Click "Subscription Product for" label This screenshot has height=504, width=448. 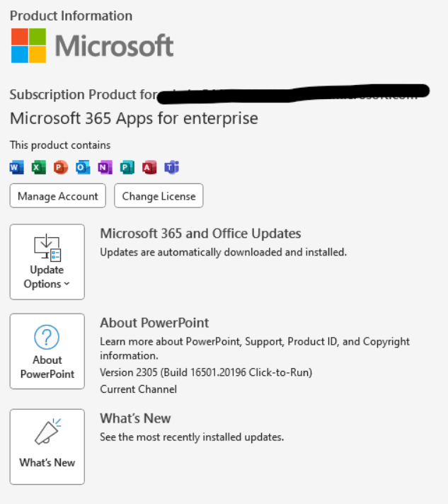tap(84, 95)
